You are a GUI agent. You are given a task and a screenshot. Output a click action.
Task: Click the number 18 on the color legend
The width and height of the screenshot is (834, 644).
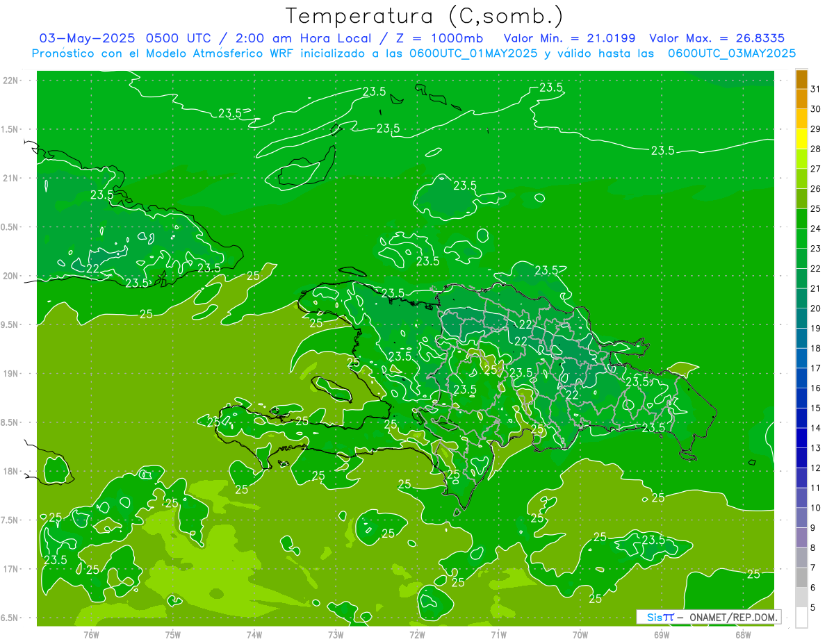(816, 348)
